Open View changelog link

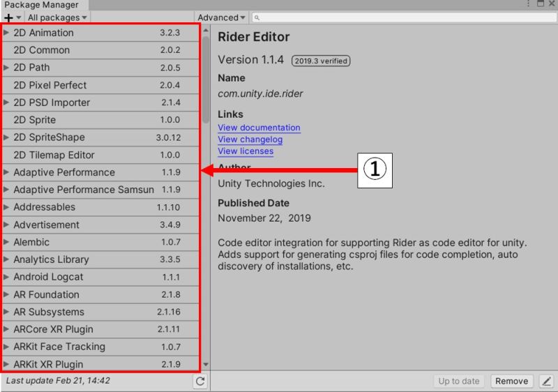250,139
